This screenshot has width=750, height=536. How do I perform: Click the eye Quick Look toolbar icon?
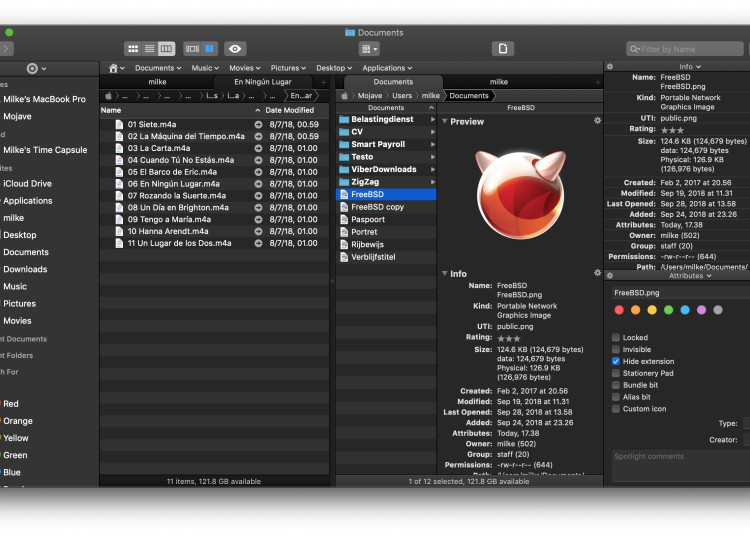[x=235, y=48]
